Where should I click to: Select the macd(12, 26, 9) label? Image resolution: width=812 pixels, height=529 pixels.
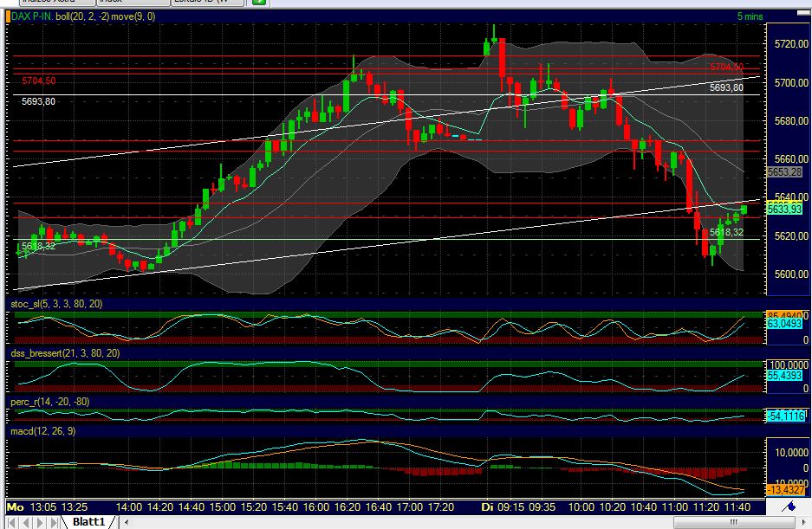coord(43,430)
